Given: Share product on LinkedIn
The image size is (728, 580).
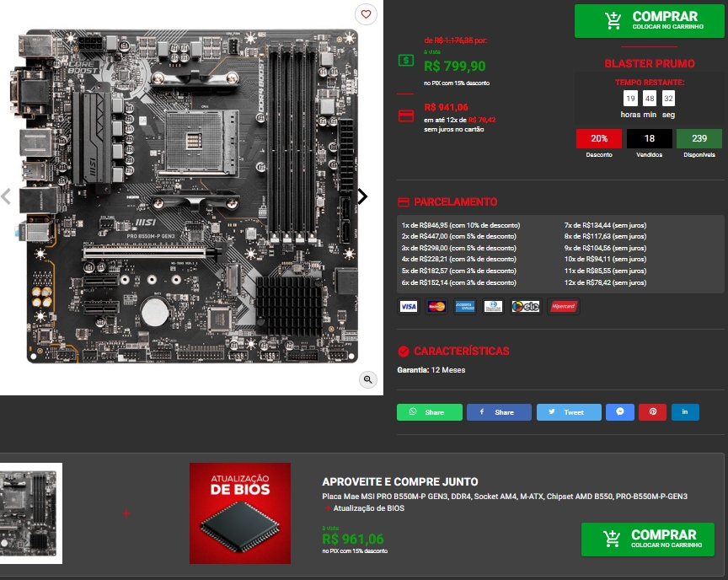Looking at the screenshot, I should coord(685,412).
